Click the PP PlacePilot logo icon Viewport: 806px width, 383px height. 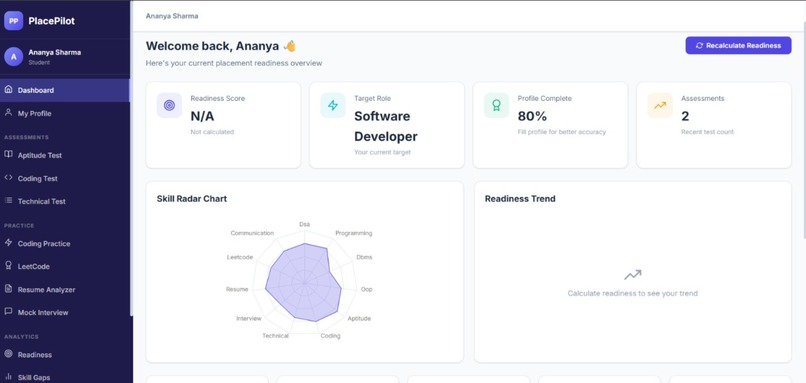(13, 21)
